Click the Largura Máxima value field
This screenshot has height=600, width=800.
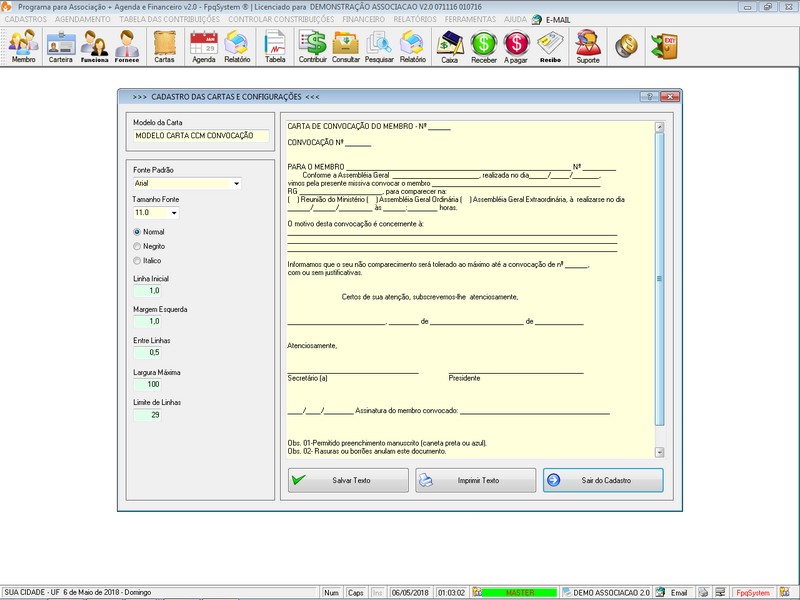(x=147, y=384)
